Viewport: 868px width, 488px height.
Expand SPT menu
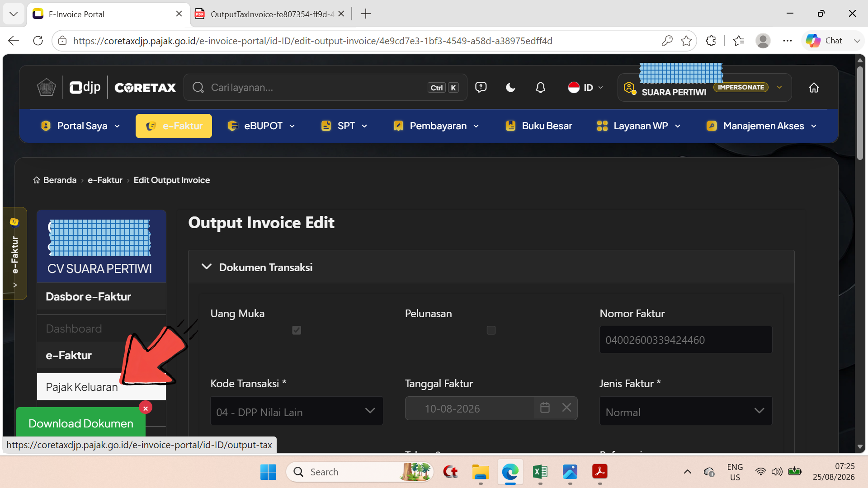point(344,126)
